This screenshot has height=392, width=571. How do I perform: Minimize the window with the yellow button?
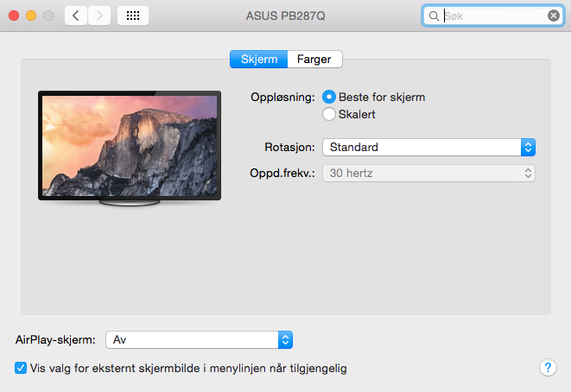coord(31,16)
